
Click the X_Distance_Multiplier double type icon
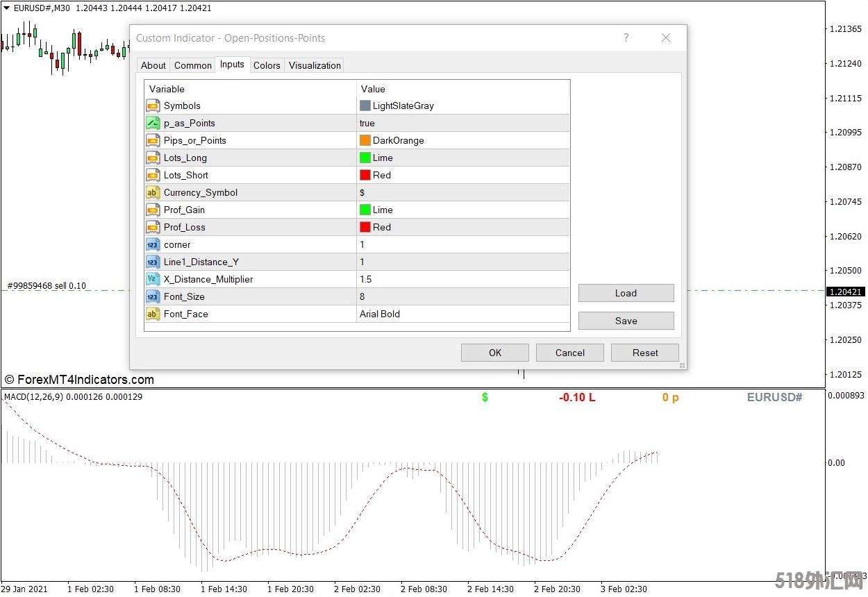click(153, 279)
